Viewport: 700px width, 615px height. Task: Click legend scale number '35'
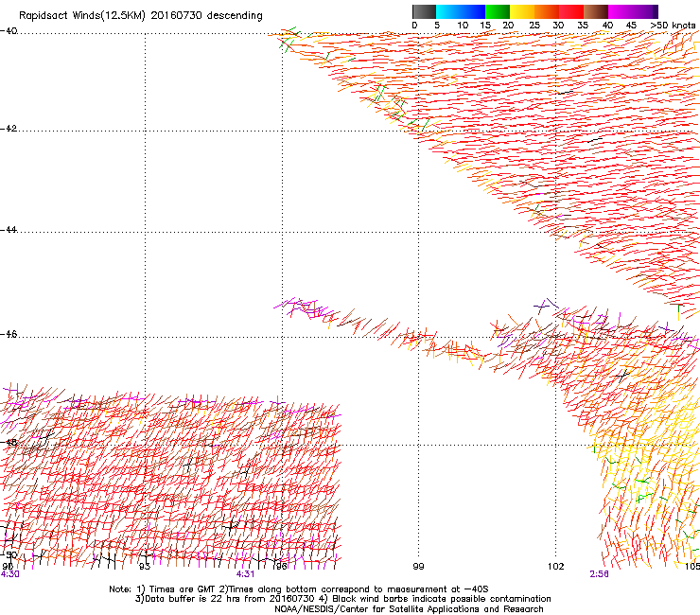pyautogui.click(x=583, y=26)
